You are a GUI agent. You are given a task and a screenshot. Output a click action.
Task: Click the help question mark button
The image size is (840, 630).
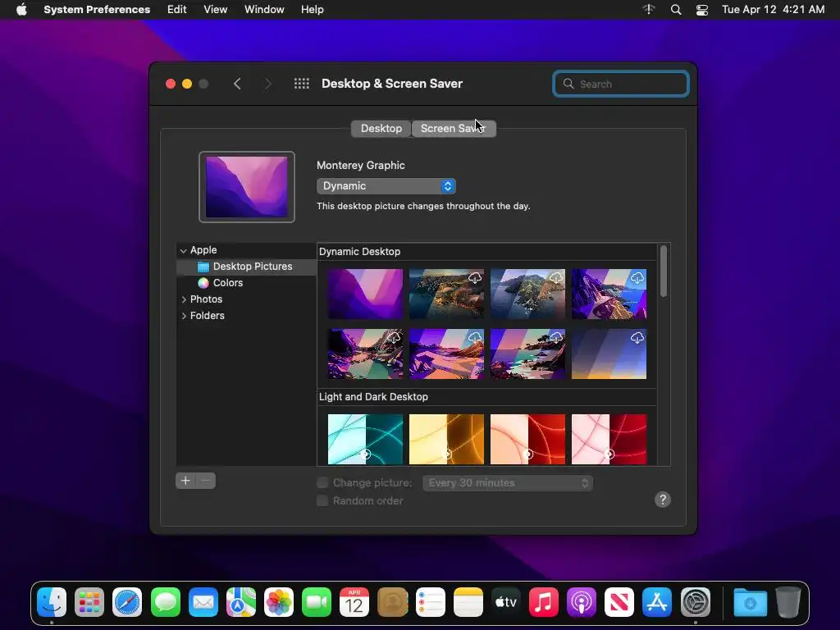(x=663, y=500)
